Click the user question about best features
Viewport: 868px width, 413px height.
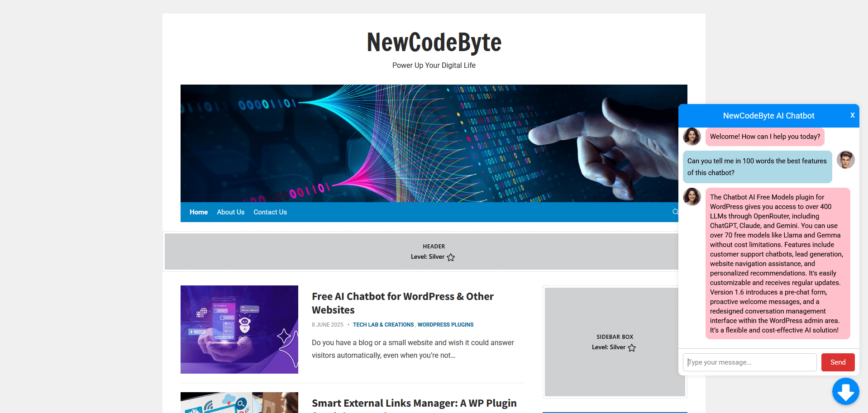757,167
